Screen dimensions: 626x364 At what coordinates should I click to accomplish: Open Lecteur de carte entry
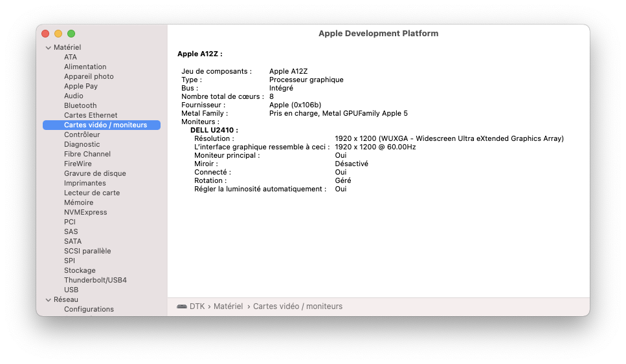pos(92,193)
